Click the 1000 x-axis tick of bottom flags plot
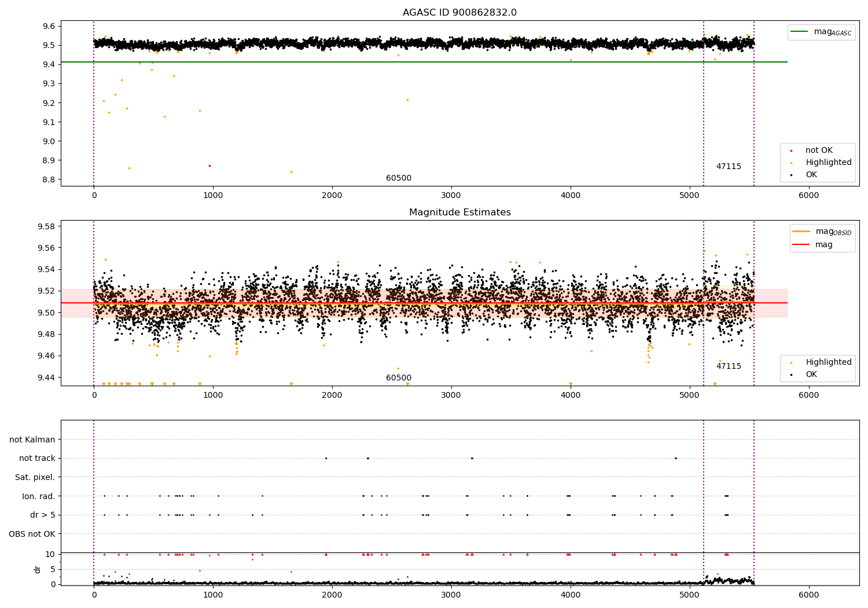 click(213, 594)
